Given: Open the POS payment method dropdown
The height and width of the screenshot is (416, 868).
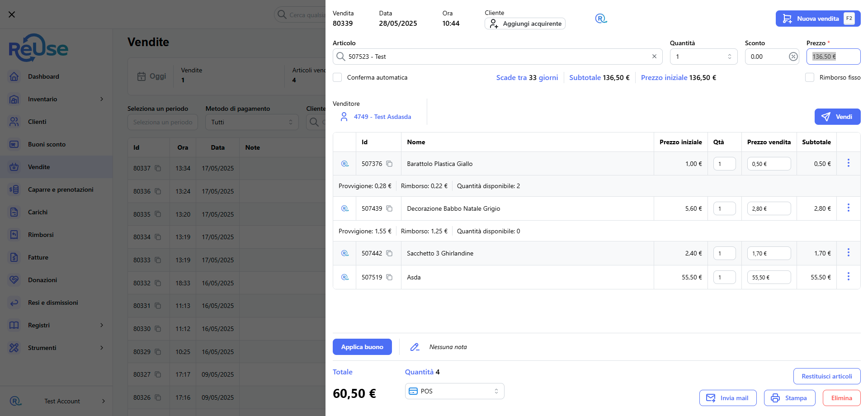Looking at the screenshot, I should click(454, 391).
